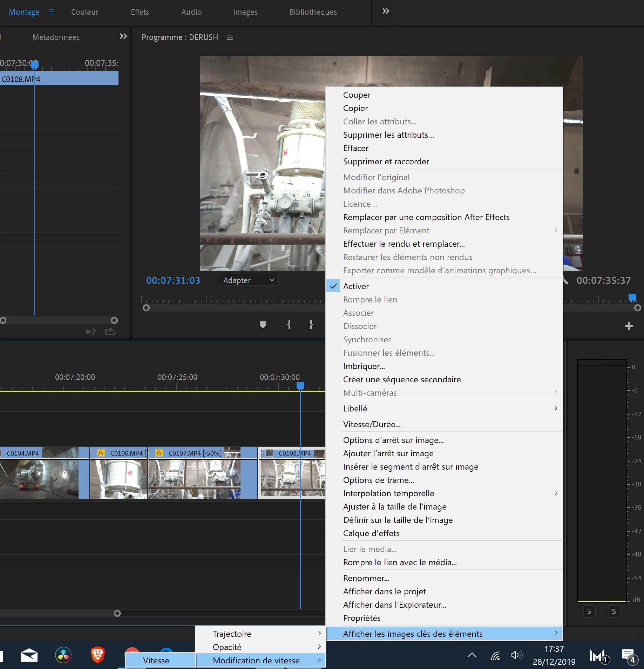Image resolution: width=644 pixels, height=669 pixels.
Task: Toggle Activer checkmark in context menu
Action: tap(333, 286)
